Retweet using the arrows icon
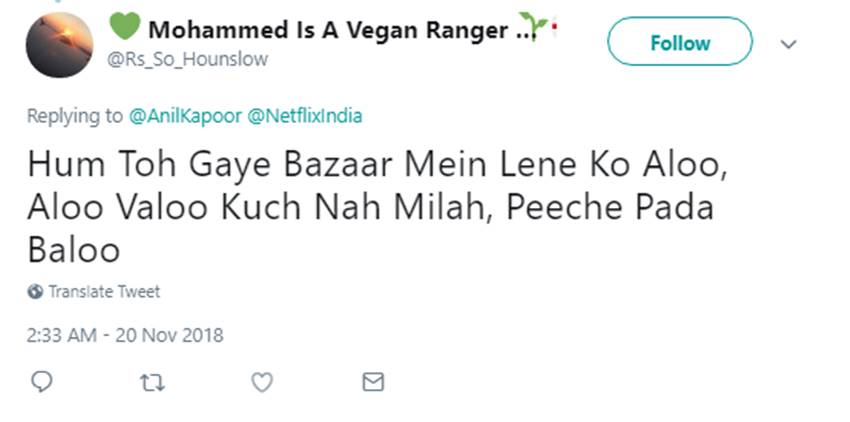This screenshot has width=850, height=422. click(x=153, y=381)
